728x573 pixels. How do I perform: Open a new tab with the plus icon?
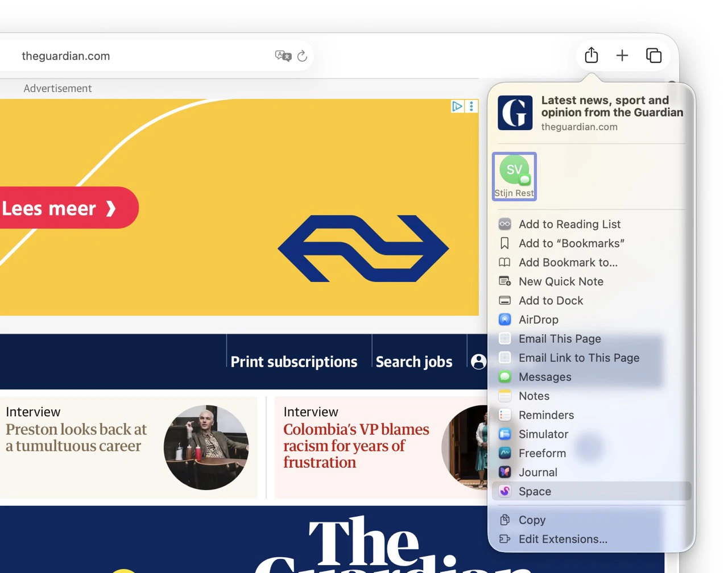tap(622, 55)
